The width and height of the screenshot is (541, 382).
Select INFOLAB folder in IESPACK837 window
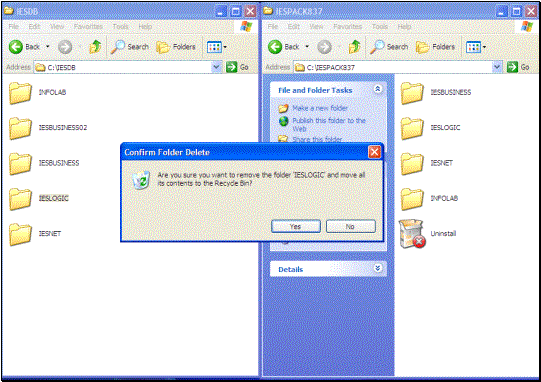tap(429, 198)
